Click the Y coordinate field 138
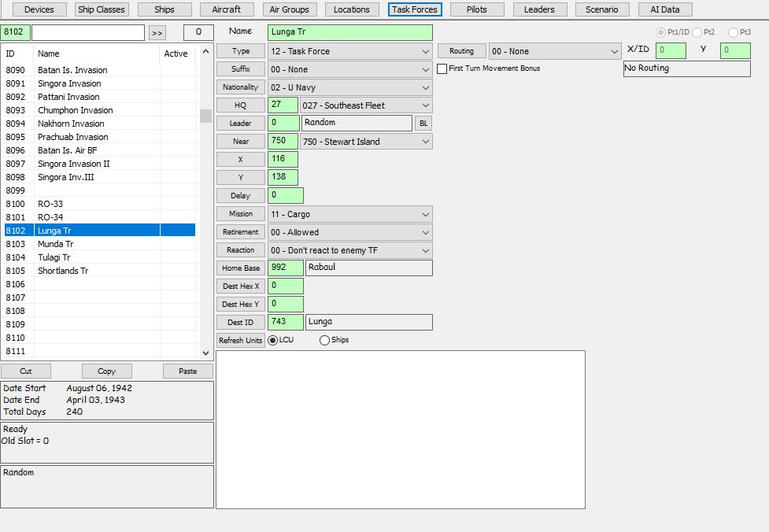 (283, 177)
